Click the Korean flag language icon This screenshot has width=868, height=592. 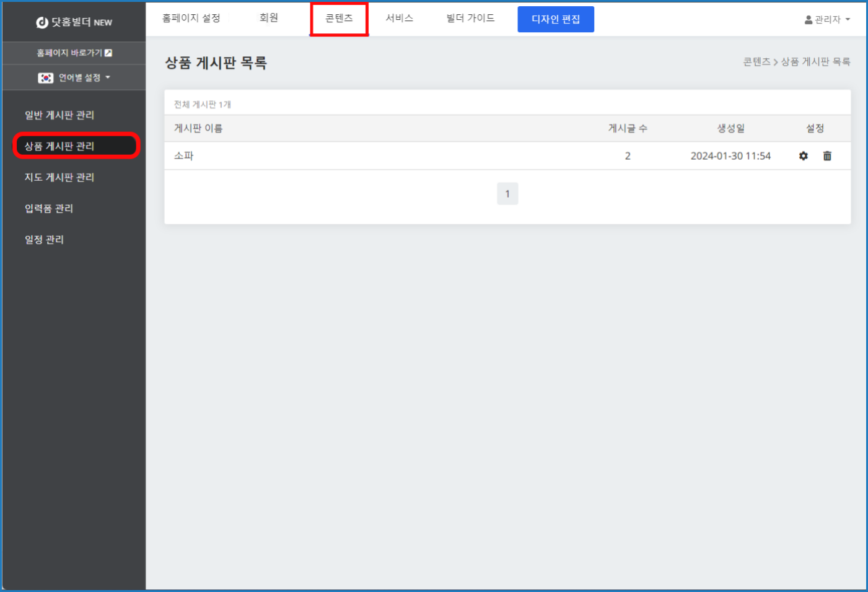45,78
